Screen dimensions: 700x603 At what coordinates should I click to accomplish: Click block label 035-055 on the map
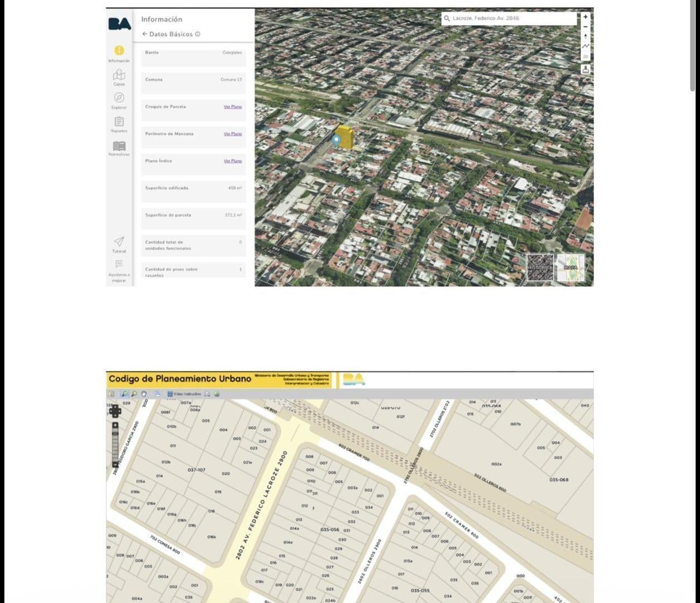(420, 591)
